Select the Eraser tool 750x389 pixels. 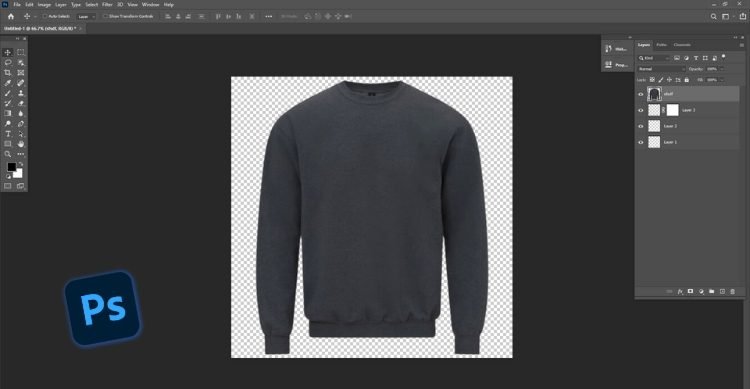[21, 103]
